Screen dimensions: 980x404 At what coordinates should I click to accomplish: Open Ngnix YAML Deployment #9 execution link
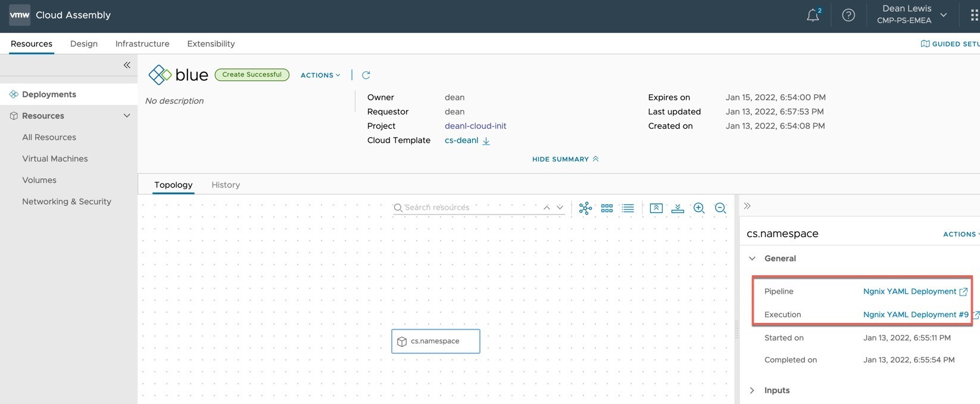pos(916,315)
